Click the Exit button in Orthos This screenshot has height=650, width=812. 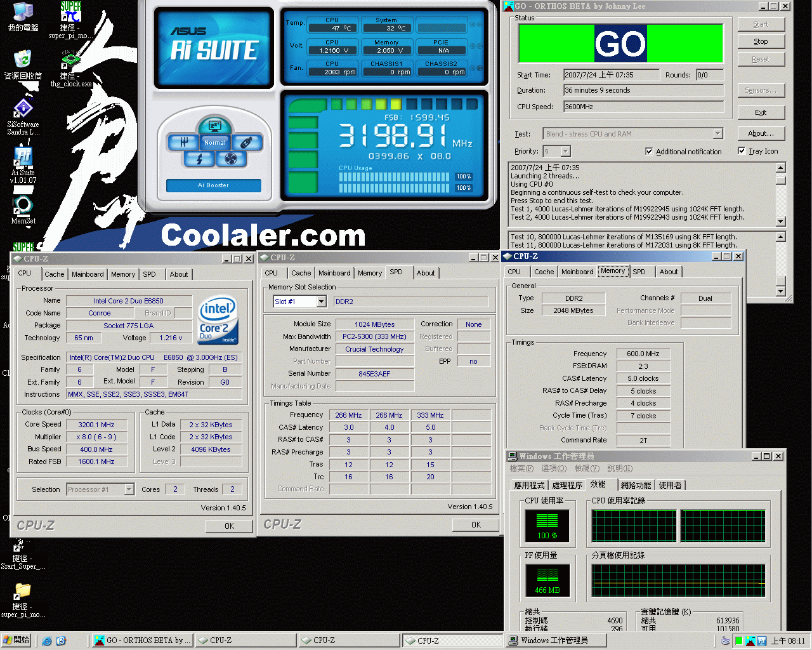coord(761,113)
